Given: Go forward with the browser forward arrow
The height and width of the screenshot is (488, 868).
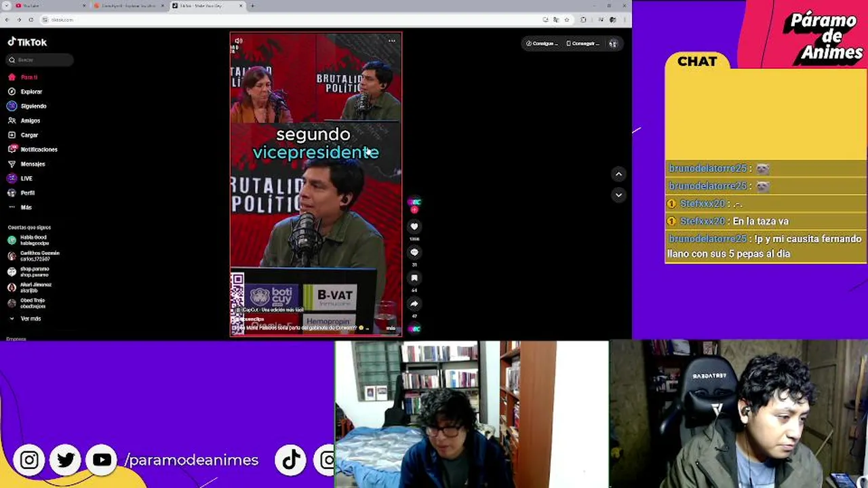Looking at the screenshot, I should 19,20.
